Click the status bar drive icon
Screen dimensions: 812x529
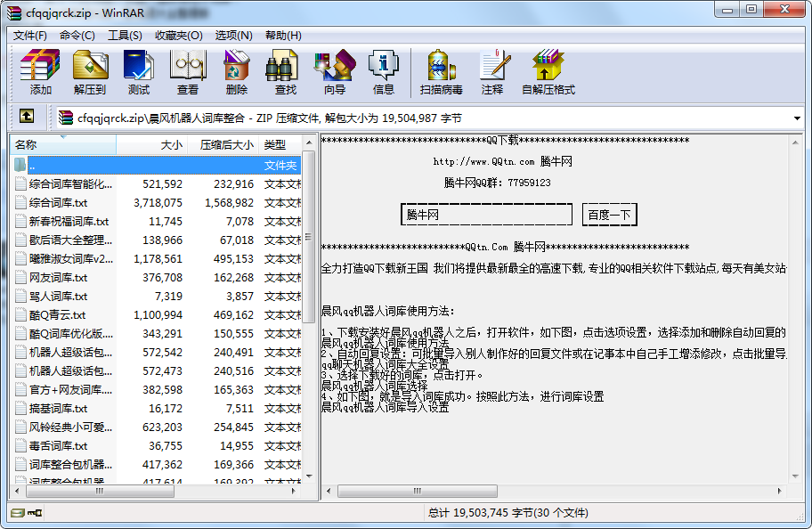[x=18, y=513]
